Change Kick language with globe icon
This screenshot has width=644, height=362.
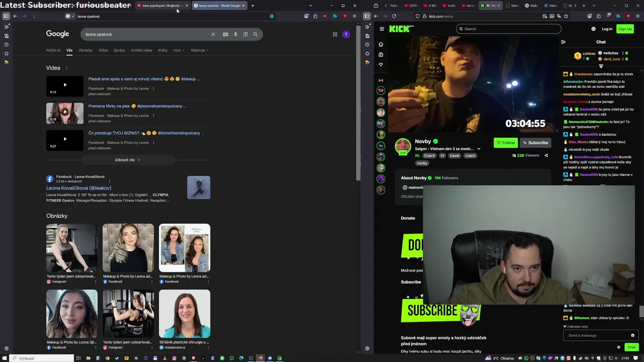tap(593, 29)
